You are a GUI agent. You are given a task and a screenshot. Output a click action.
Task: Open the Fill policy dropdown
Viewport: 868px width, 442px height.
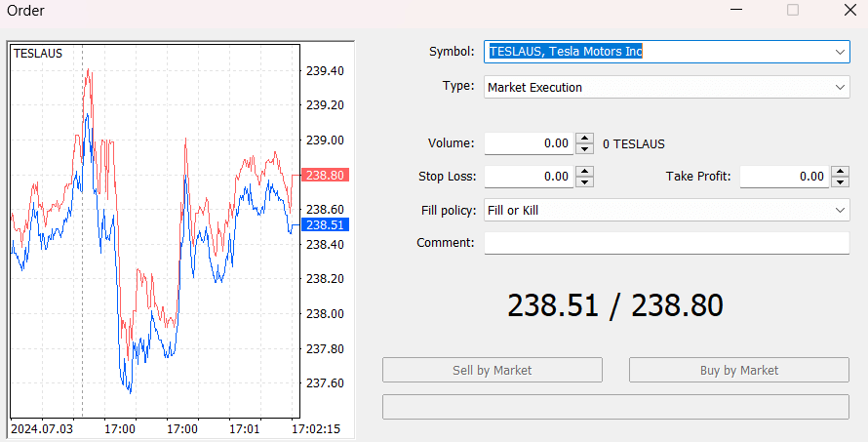tap(840, 210)
